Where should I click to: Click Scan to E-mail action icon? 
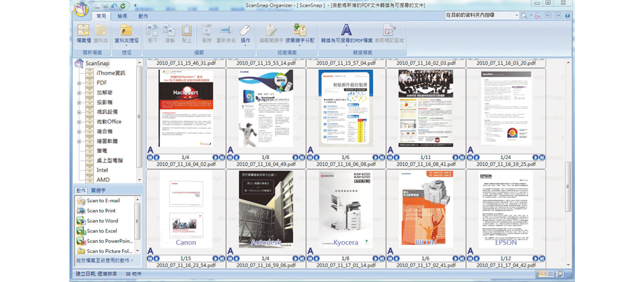pos(81,201)
